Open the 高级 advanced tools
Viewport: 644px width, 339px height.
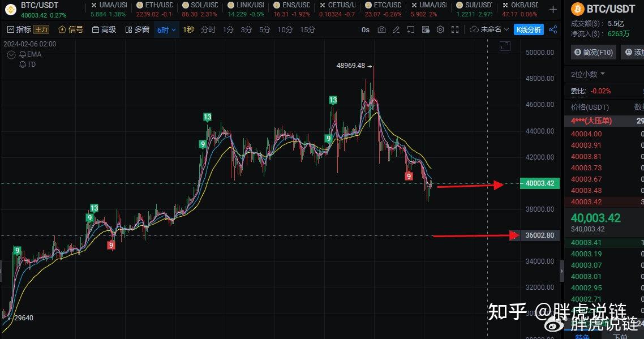(104, 29)
